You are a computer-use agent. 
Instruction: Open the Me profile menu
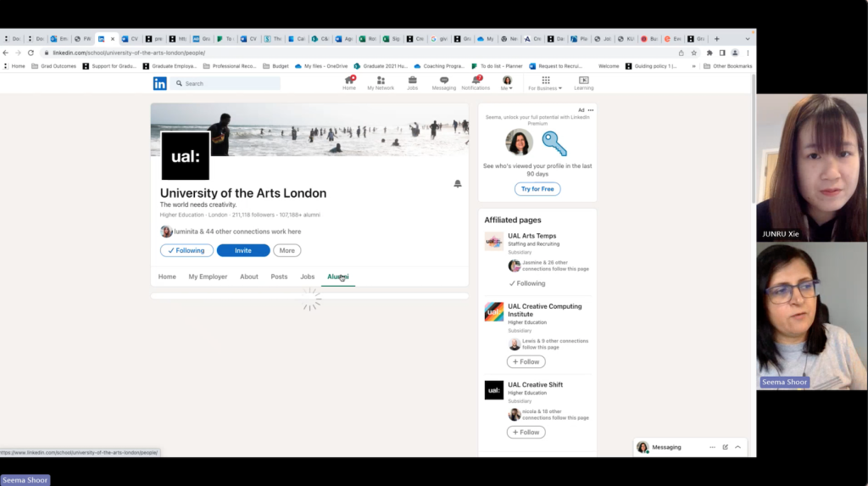tap(507, 83)
